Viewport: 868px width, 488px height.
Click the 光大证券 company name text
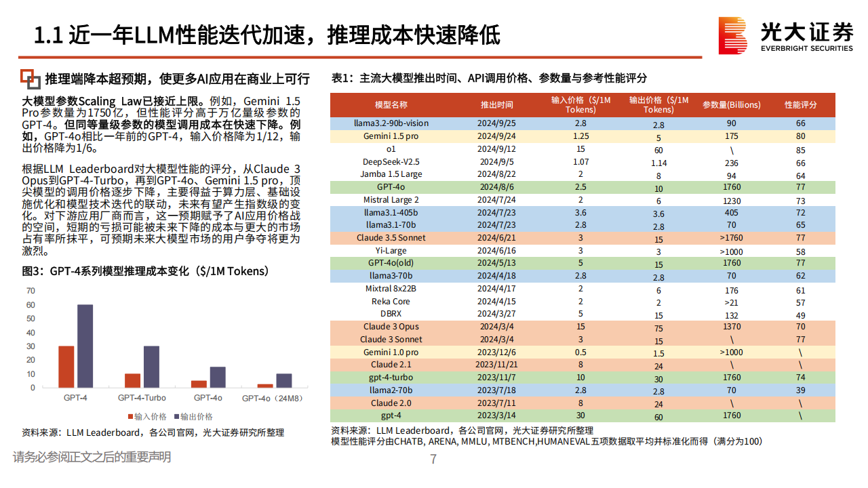click(806, 30)
